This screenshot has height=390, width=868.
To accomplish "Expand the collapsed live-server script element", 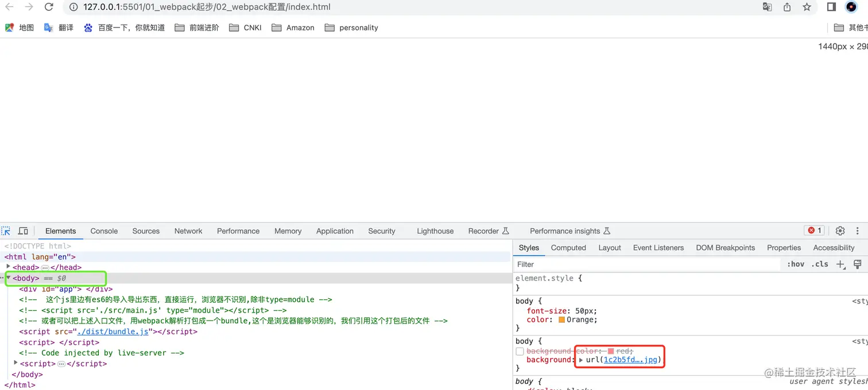I will (x=15, y=363).
